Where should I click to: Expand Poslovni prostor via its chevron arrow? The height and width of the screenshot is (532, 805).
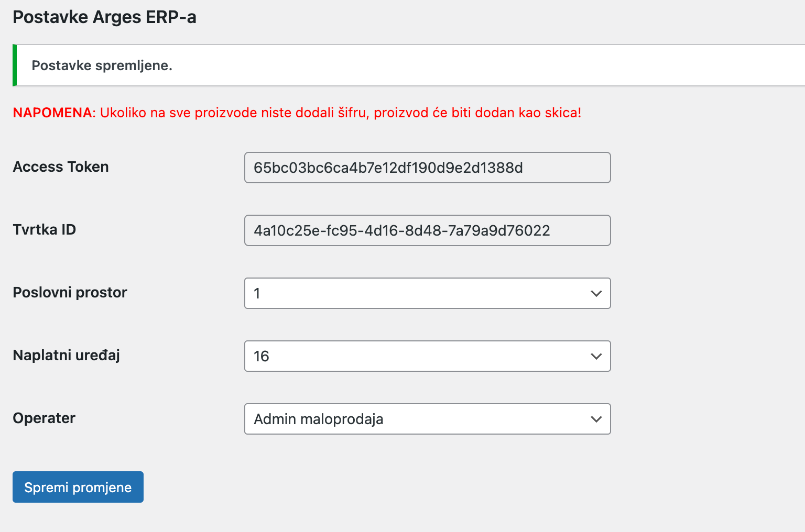595,293
